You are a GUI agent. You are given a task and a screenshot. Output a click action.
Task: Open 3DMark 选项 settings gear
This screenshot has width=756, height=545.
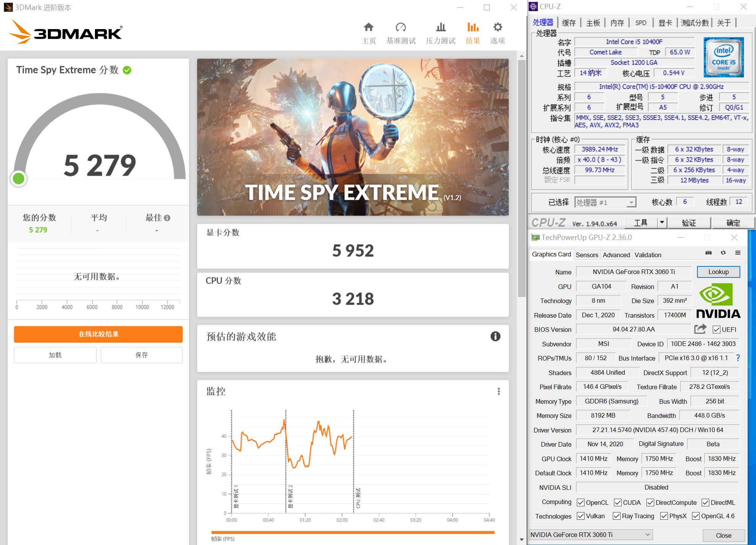(498, 27)
